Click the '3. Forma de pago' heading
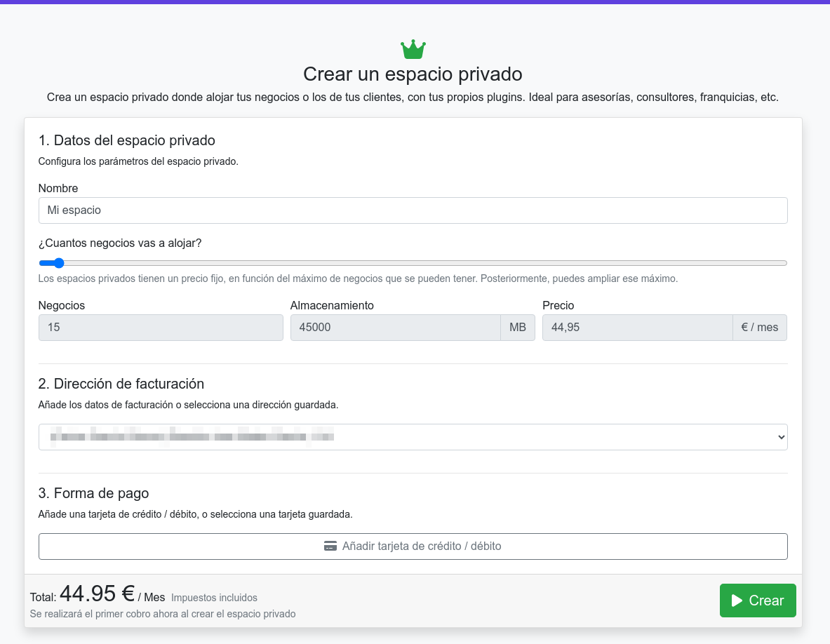The image size is (830, 644). (94, 493)
